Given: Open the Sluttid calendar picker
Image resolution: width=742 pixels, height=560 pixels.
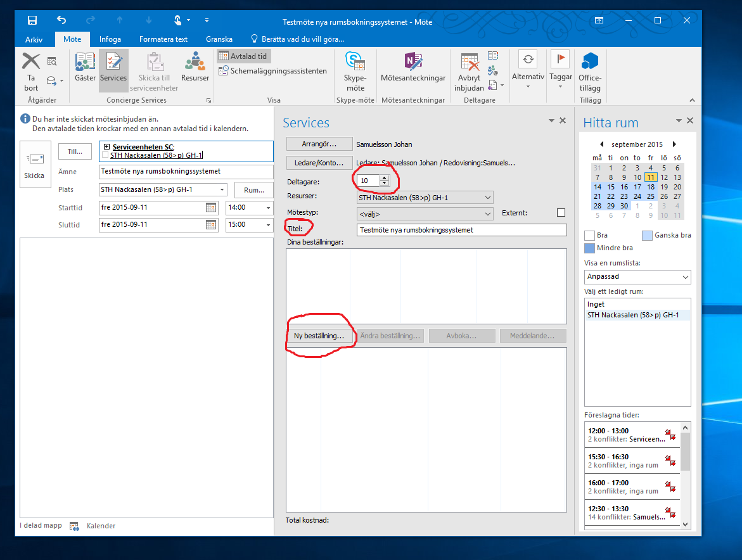Looking at the screenshot, I should pos(211,225).
